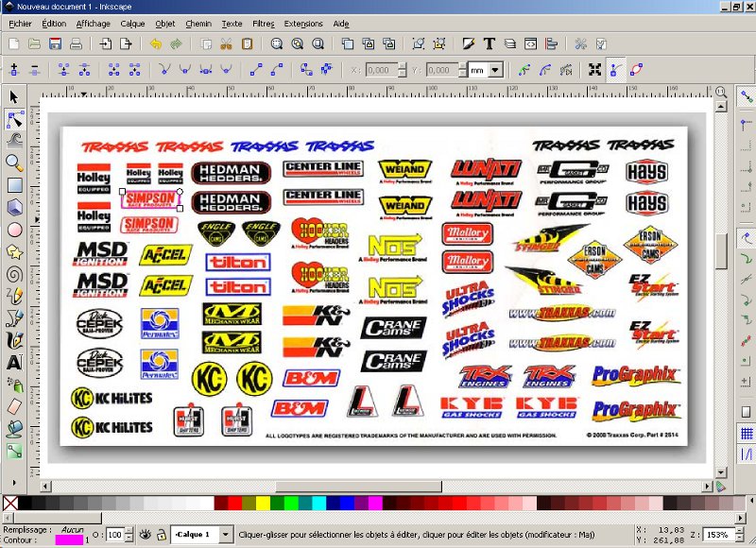Viewport: 756px width, 548px height.
Task: Toggle show transformation handles for nodes
Action: pyautogui.click(x=594, y=70)
